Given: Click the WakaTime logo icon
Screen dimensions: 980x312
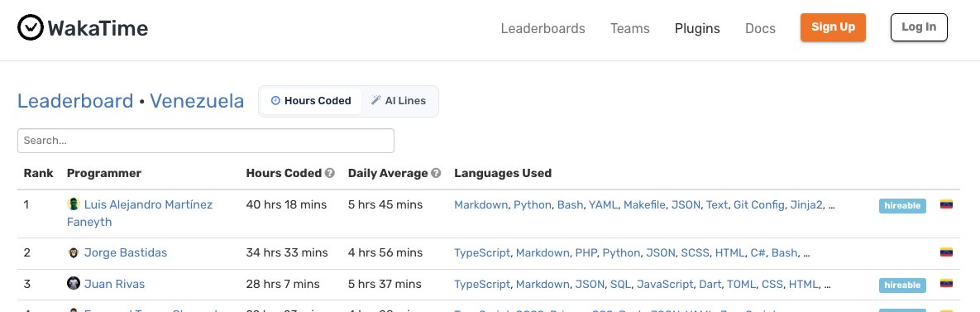Looking at the screenshot, I should pos(30,27).
